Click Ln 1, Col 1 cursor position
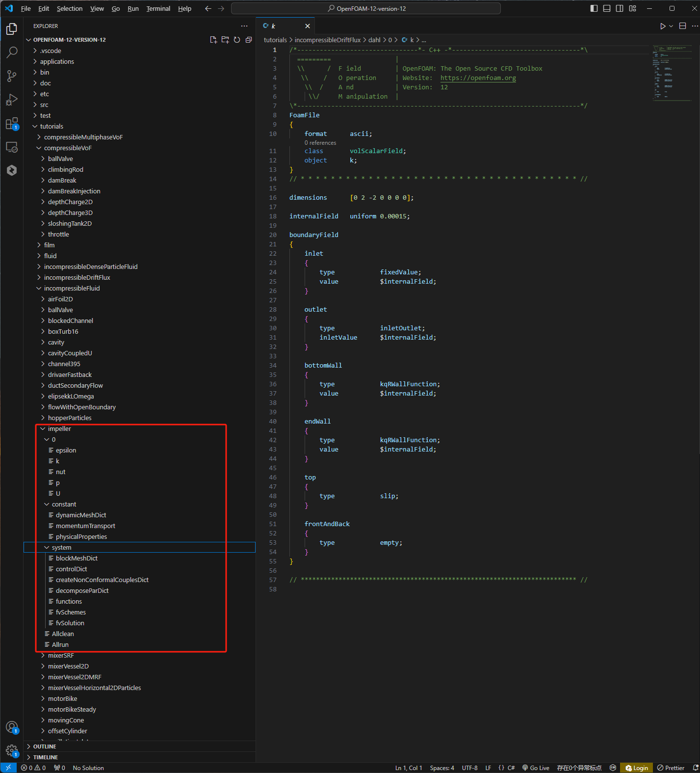The height and width of the screenshot is (773, 700). pyautogui.click(x=409, y=768)
